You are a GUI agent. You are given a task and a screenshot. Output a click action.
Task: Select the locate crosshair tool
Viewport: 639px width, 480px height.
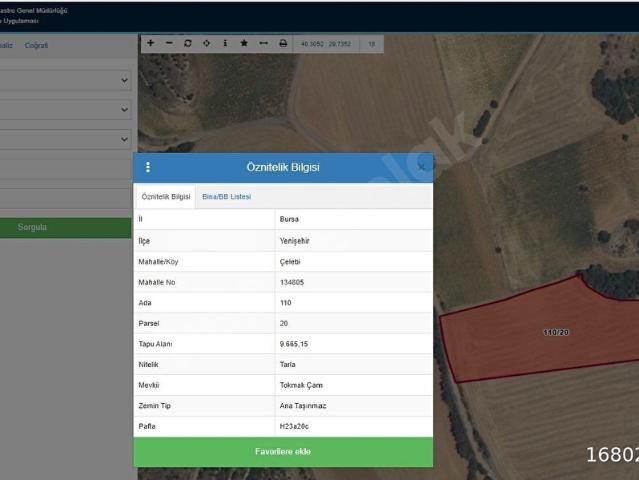tap(207, 43)
